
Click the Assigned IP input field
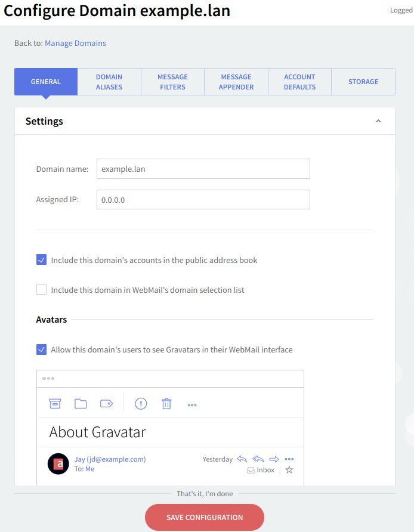[x=203, y=200]
